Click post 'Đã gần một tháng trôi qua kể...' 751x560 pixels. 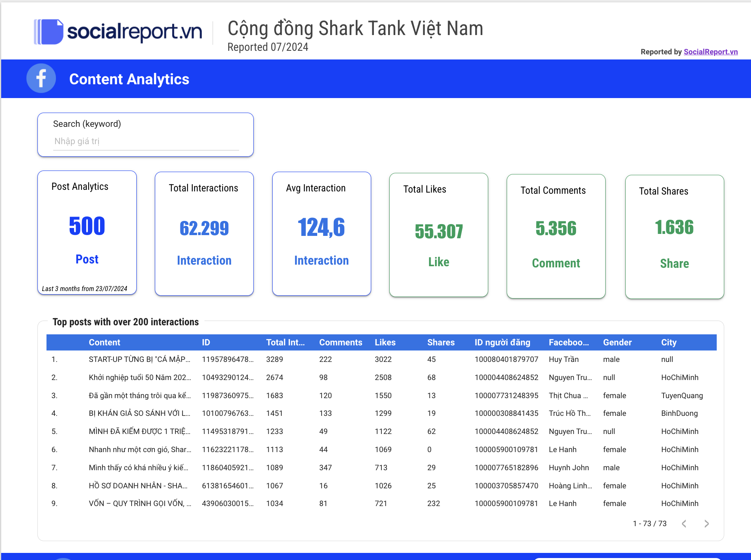click(x=140, y=395)
